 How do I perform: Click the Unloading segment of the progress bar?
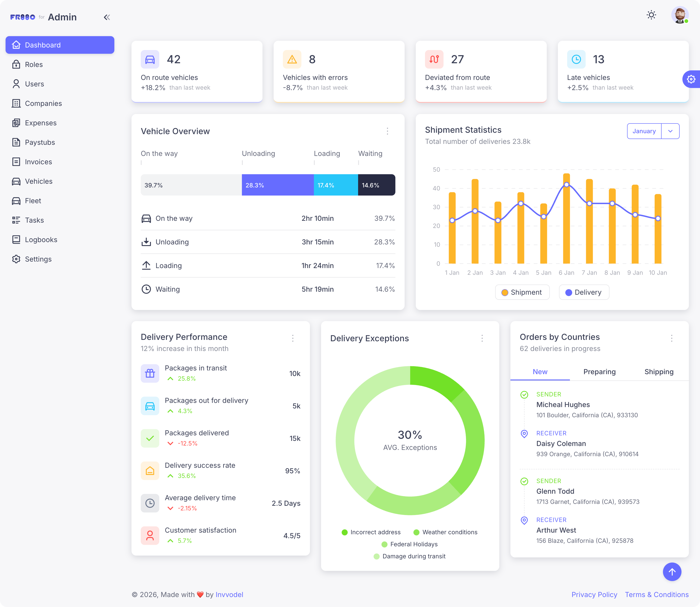pos(278,185)
